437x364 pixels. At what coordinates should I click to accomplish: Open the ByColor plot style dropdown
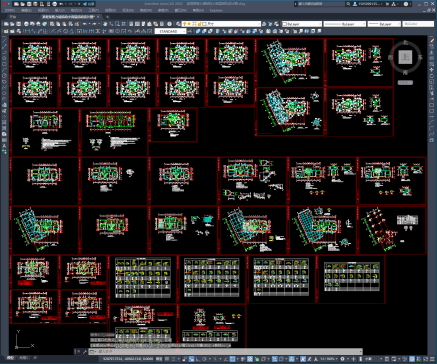tap(418, 24)
